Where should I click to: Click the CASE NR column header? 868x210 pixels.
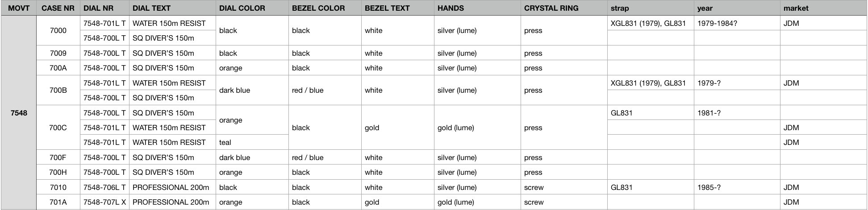pyautogui.click(x=58, y=8)
